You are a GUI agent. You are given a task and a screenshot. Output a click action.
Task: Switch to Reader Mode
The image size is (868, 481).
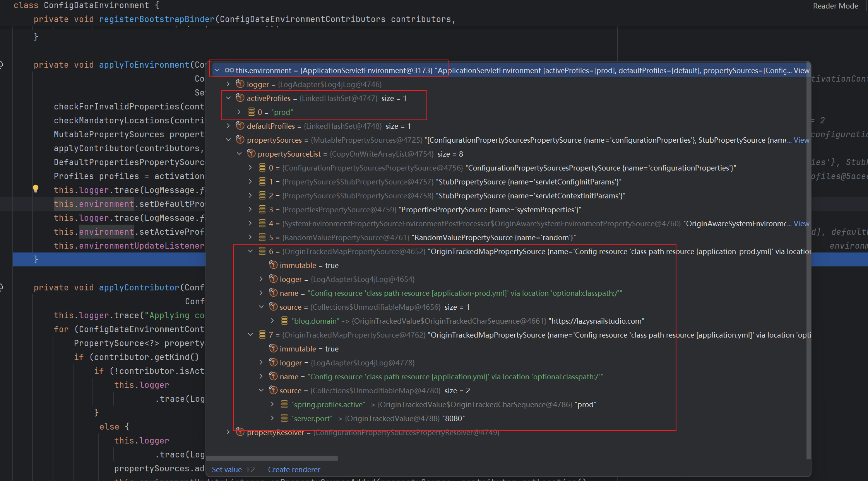click(835, 6)
